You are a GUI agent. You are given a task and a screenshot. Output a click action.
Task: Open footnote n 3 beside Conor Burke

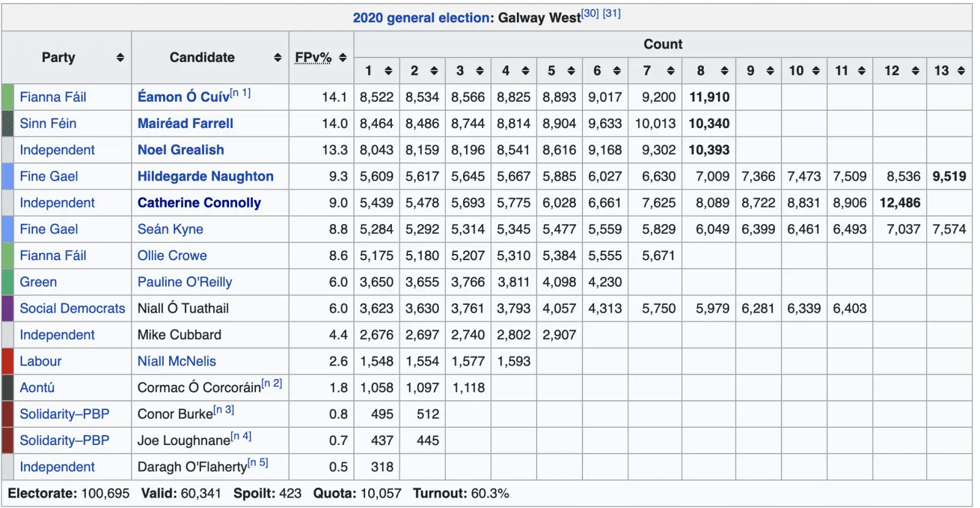(x=224, y=410)
